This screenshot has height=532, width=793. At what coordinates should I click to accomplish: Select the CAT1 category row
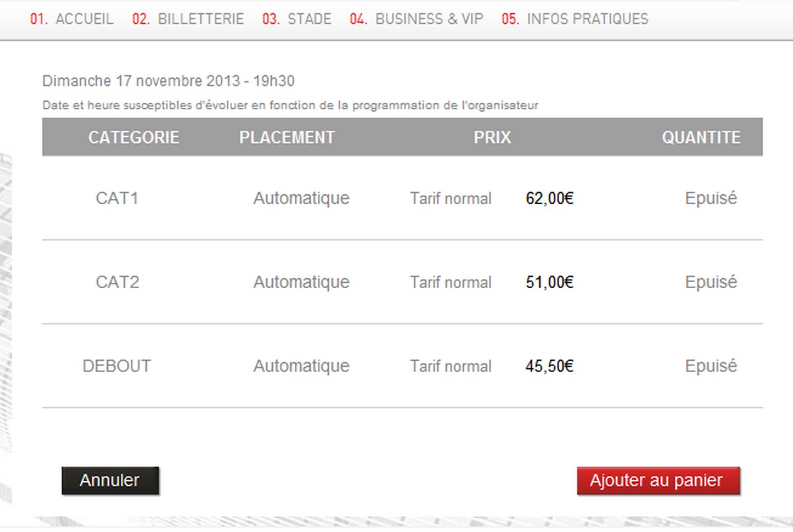117,198
